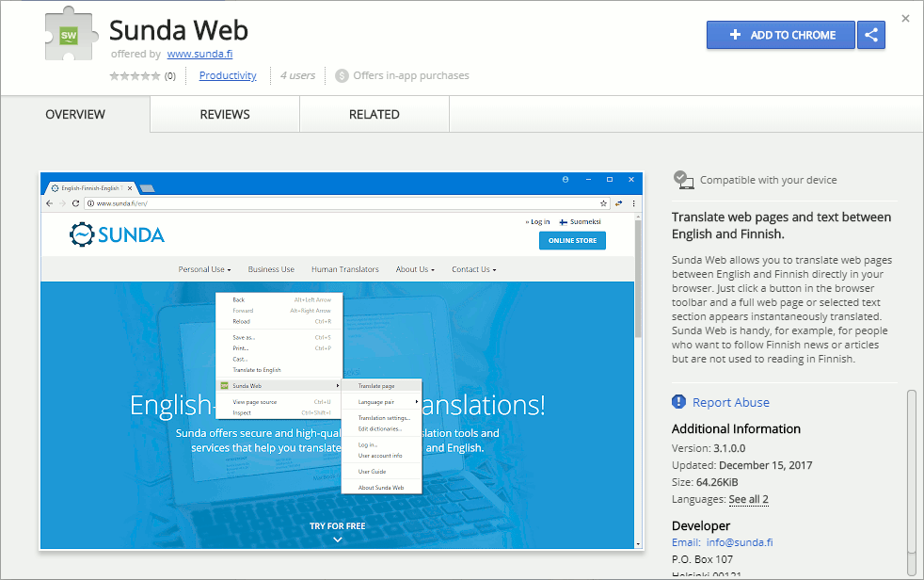The height and width of the screenshot is (580, 924).
Task: Click the Report Abuse exclamation icon
Action: [x=678, y=402]
